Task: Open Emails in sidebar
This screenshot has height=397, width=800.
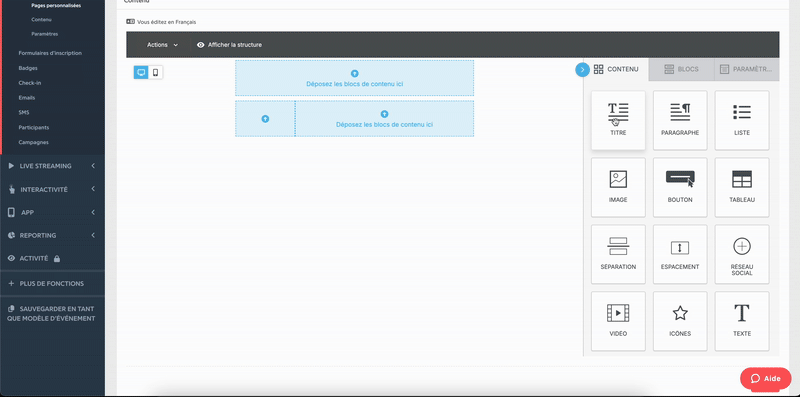Action: point(27,97)
